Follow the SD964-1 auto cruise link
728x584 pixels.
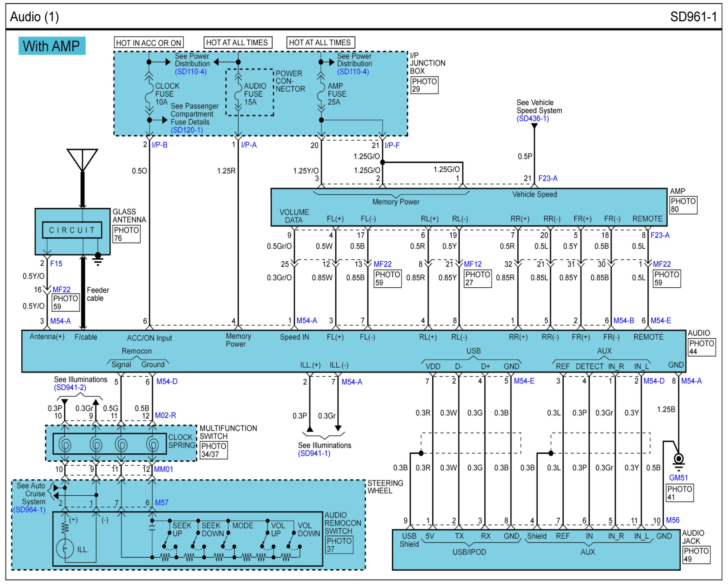[29, 510]
